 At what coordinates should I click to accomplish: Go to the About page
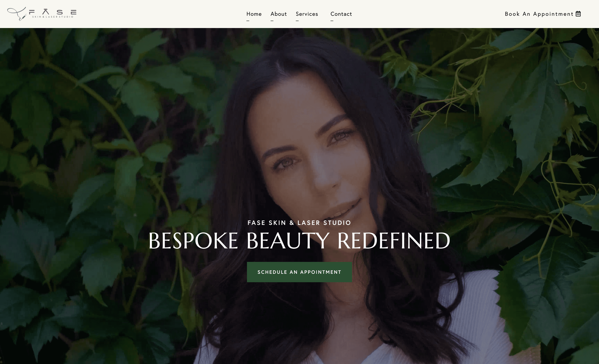pyautogui.click(x=279, y=14)
